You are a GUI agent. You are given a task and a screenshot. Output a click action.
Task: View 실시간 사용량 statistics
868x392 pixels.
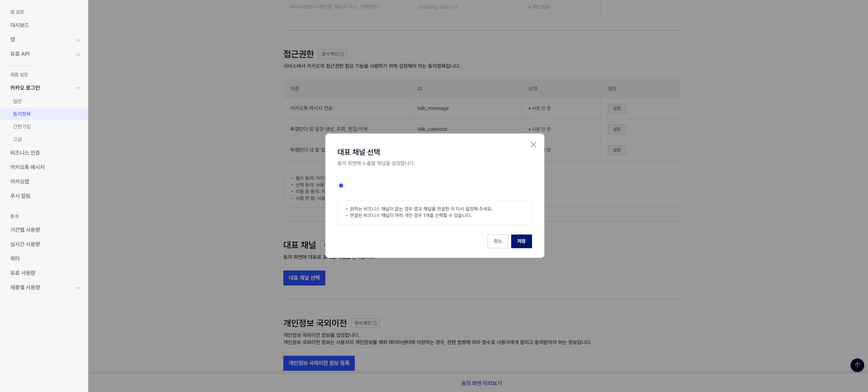[25, 244]
